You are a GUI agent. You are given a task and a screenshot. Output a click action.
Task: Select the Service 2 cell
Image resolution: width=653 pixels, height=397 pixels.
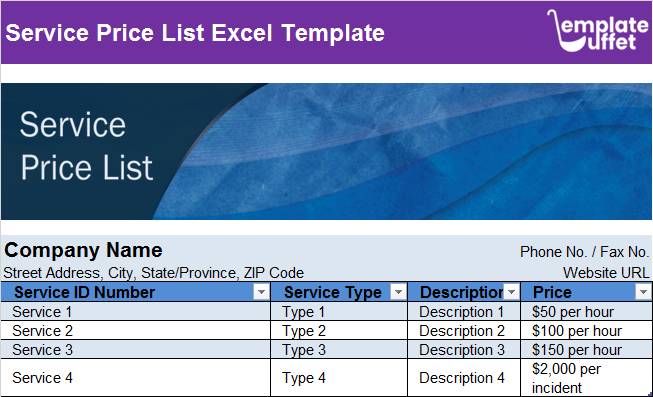136,331
